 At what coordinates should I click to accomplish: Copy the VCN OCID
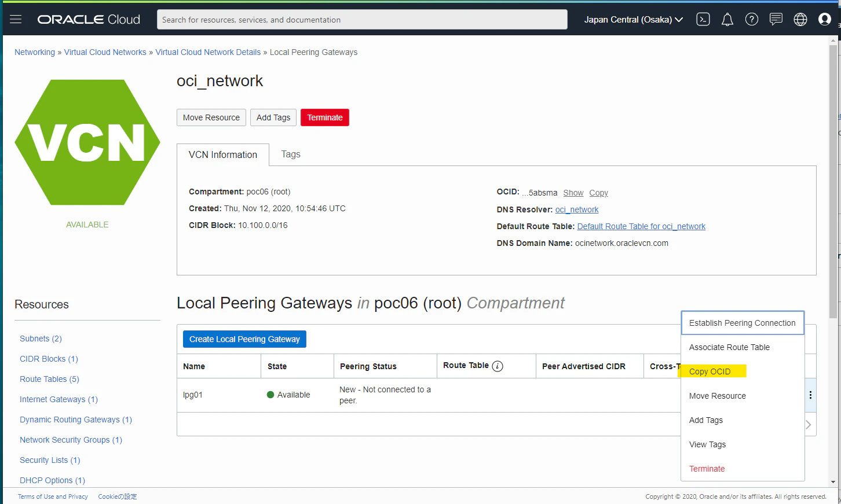coord(599,193)
